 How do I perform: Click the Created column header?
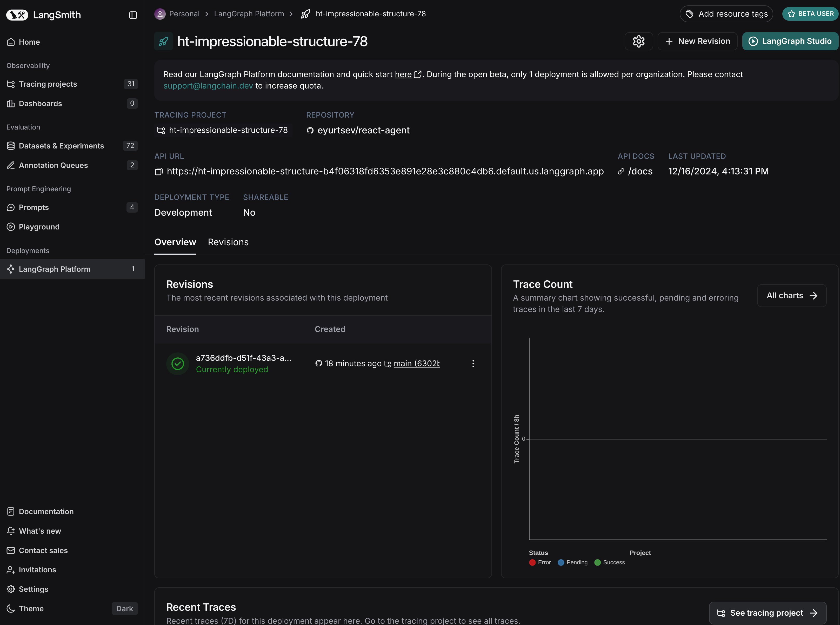coord(330,329)
